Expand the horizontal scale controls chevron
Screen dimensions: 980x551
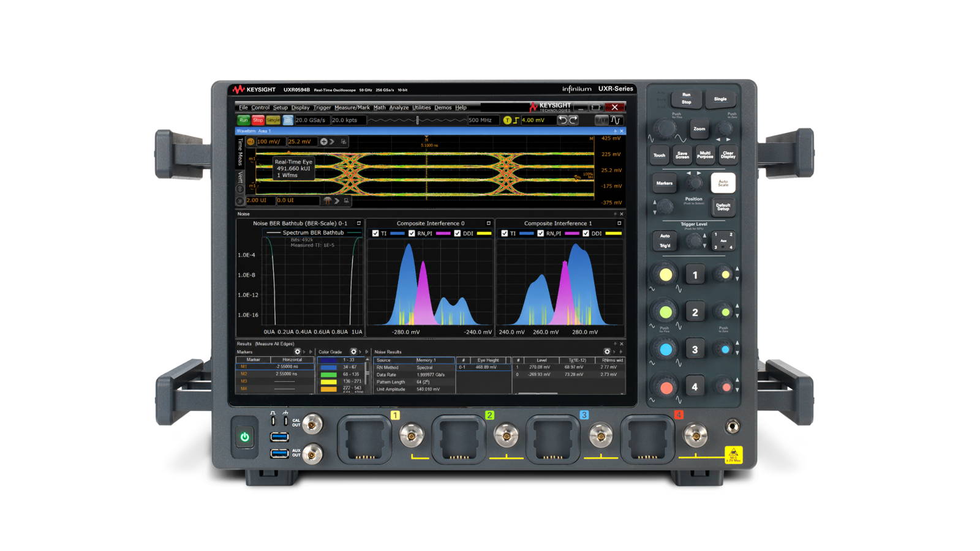click(x=337, y=200)
